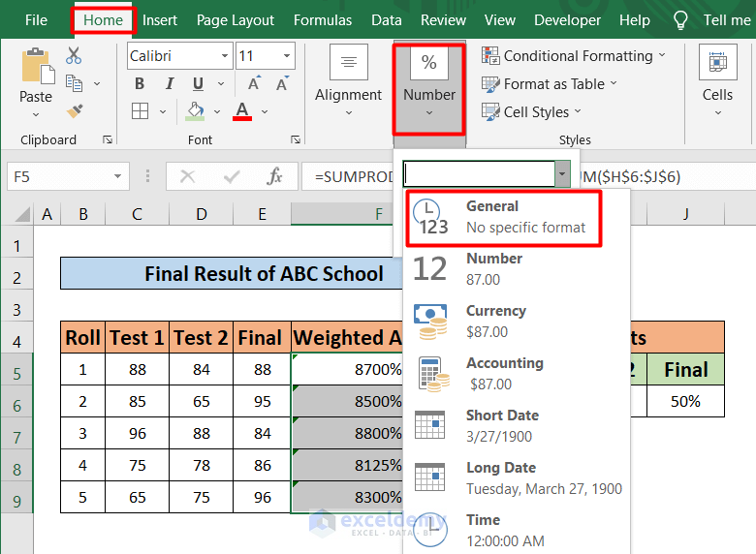Click the Cut scissors icon
756x554 pixels.
pos(74,55)
